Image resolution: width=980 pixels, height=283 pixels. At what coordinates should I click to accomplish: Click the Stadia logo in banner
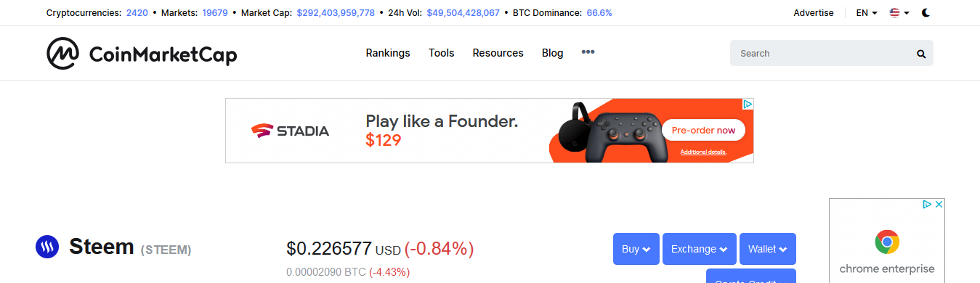[x=291, y=131]
